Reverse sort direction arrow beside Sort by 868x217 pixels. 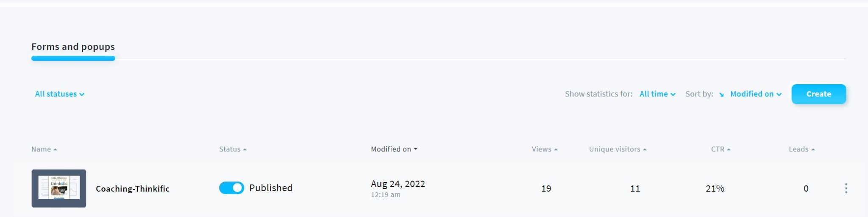point(721,94)
